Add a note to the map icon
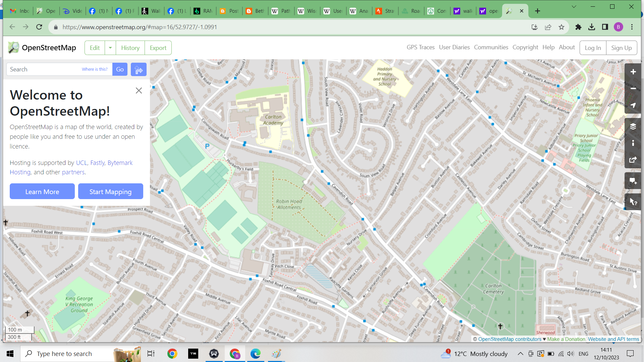Image resolution: width=644 pixels, height=362 pixels. pos(633,181)
